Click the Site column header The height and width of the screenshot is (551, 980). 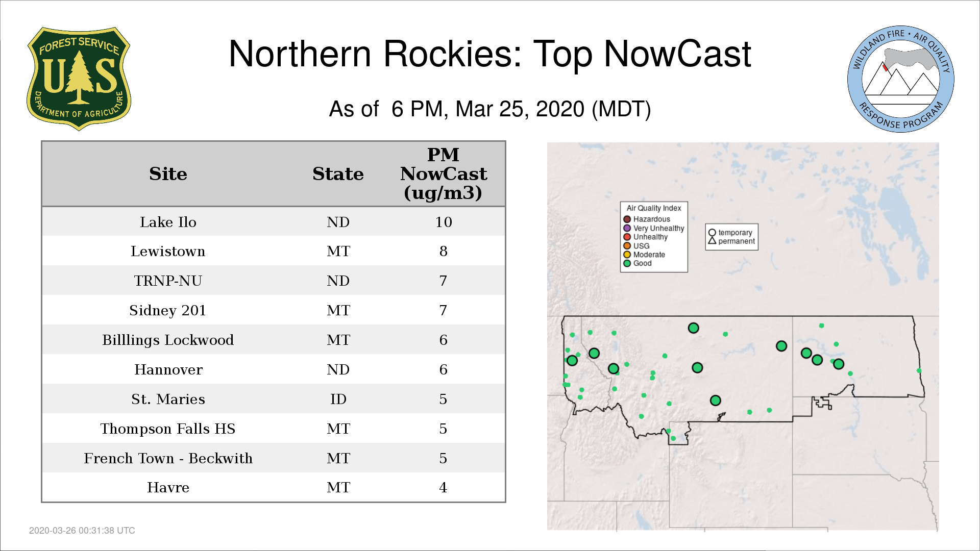(168, 174)
